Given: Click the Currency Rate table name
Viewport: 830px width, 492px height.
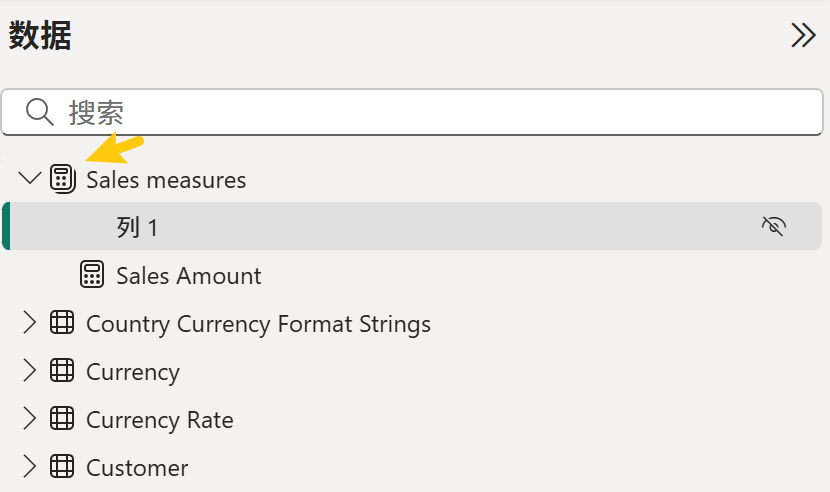Looking at the screenshot, I should tap(160, 420).
